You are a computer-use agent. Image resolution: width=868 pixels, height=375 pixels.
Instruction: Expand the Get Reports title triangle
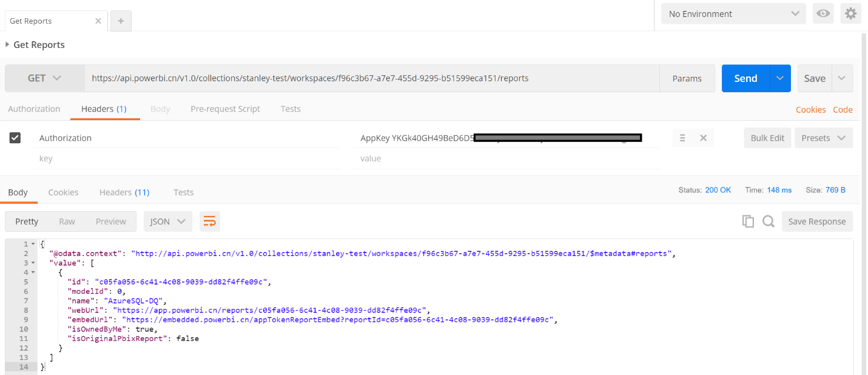[x=7, y=45]
